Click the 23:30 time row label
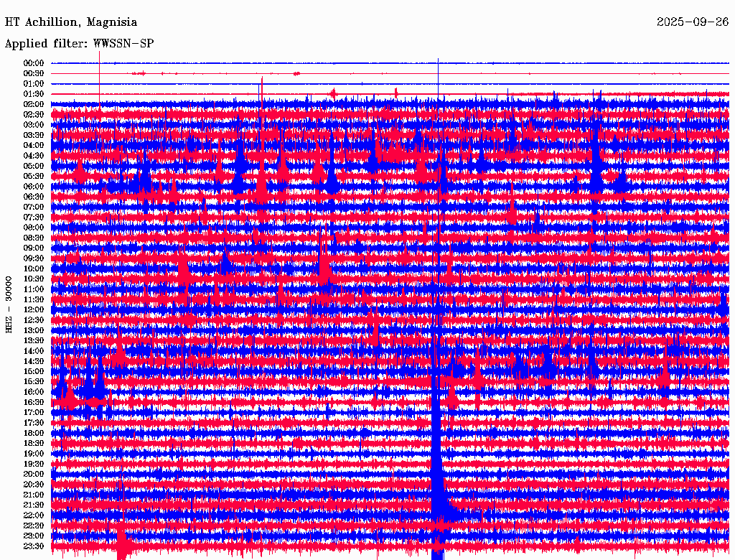This screenshot has width=735, height=560. 34,546
